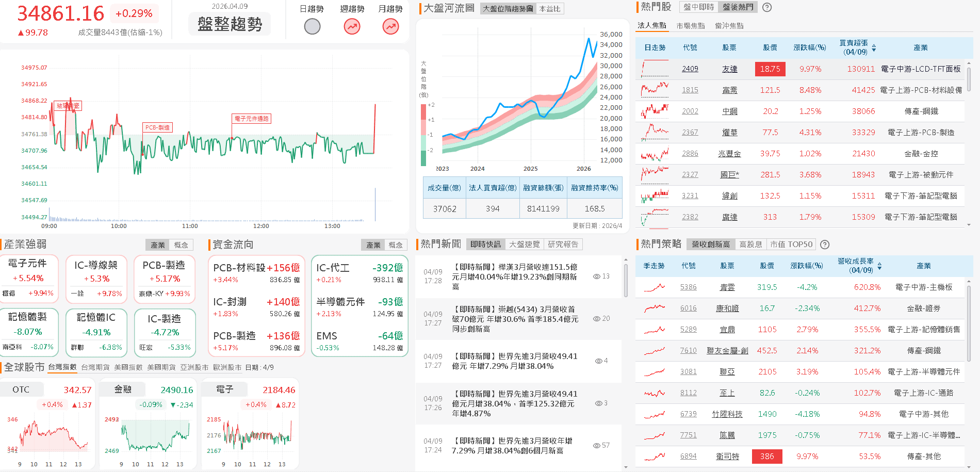Click IC-代工 fund outflow entry
Screen dimensions: 980x472
tap(360, 273)
